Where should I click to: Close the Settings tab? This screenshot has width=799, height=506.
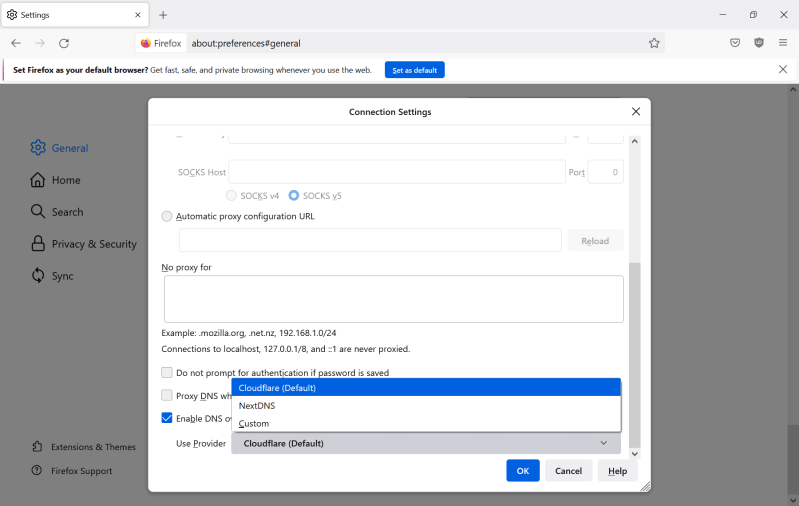(138, 15)
